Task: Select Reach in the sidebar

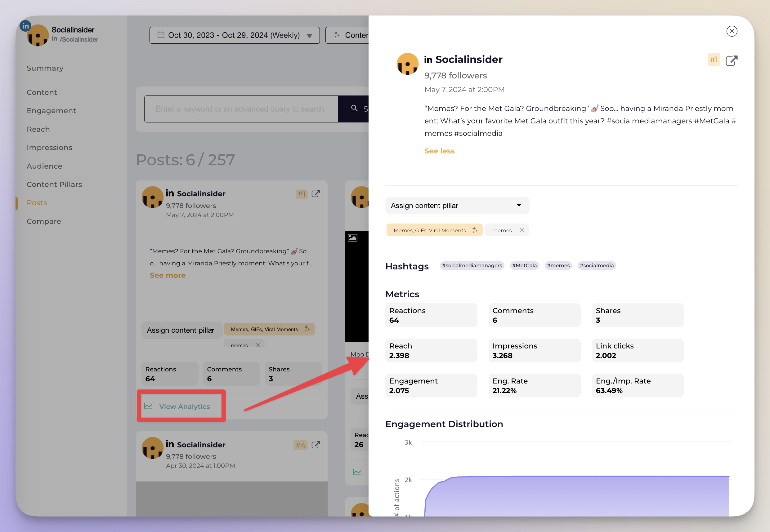Action: coord(38,129)
